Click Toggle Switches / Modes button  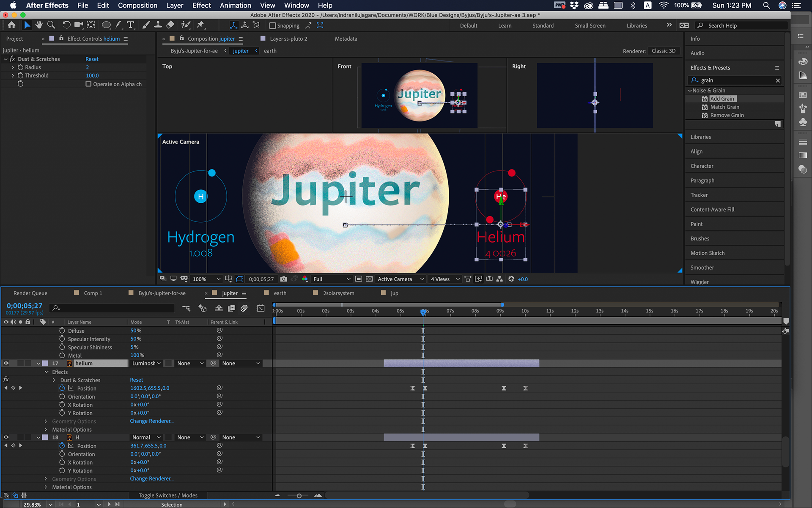[x=168, y=495]
